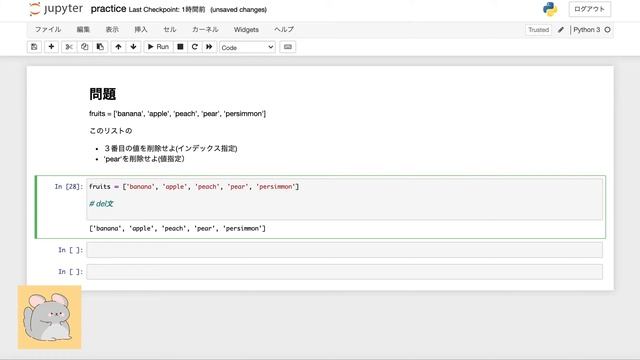Click the markdown line starting fruits =
Image resolution: width=640 pixels, height=360 pixels.
coord(178,114)
